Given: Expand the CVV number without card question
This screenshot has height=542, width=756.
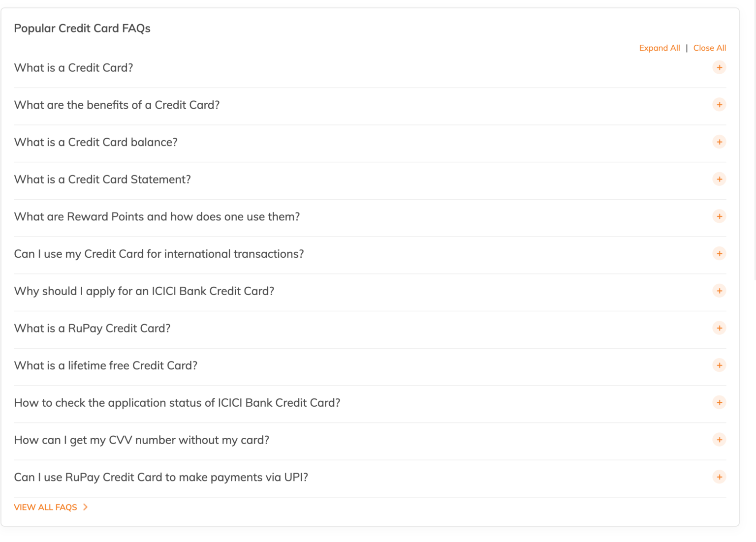Looking at the screenshot, I should tap(719, 440).
